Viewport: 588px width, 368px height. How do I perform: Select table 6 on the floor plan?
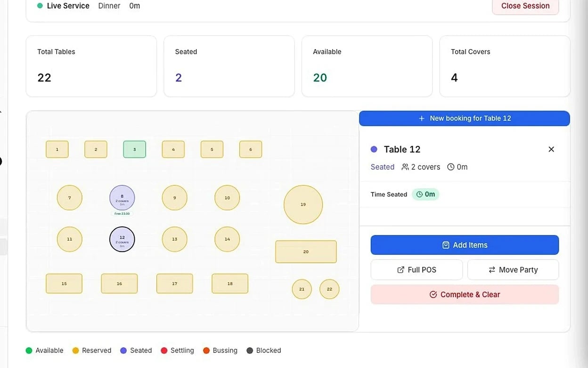click(x=251, y=150)
